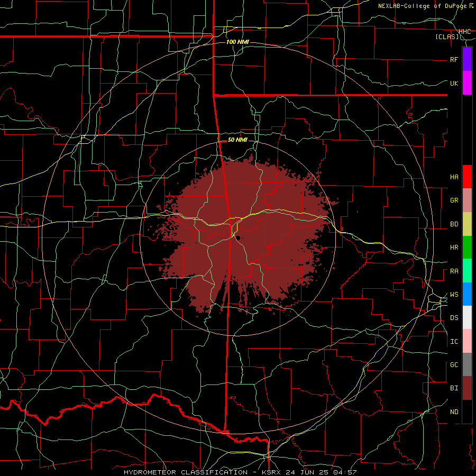Click the 50 NMI range ring label
The height and width of the screenshot is (476, 476).
[237, 140]
